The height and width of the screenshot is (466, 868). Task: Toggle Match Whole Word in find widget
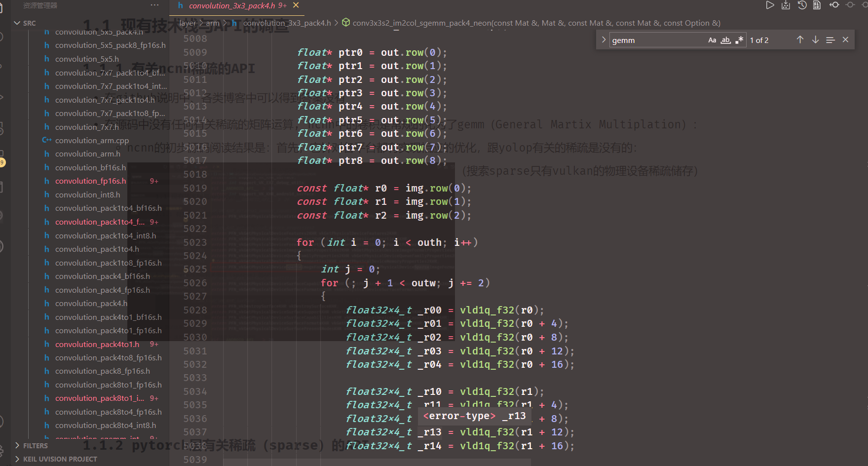click(x=725, y=40)
